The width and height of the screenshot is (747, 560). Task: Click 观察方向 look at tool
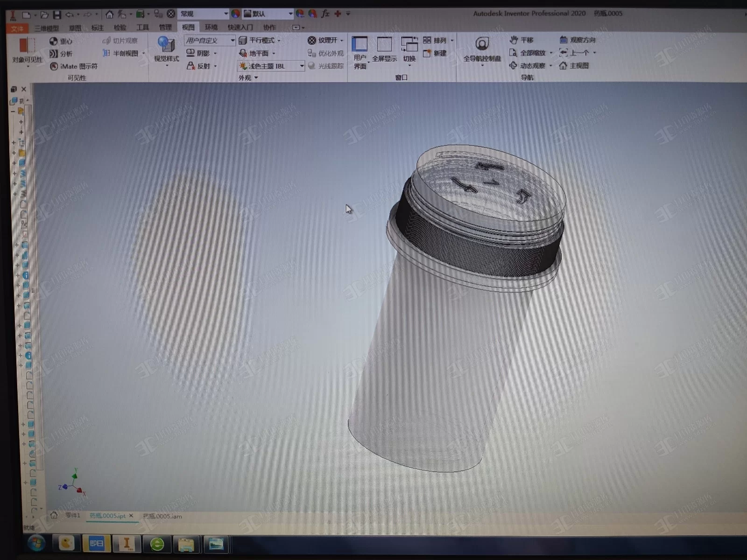tap(578, 40)
